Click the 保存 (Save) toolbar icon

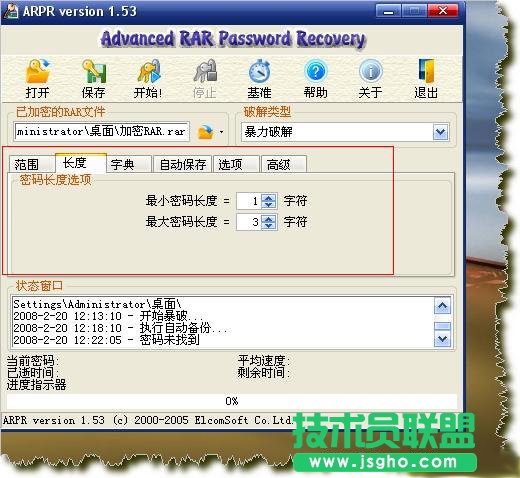pos(94,71)
